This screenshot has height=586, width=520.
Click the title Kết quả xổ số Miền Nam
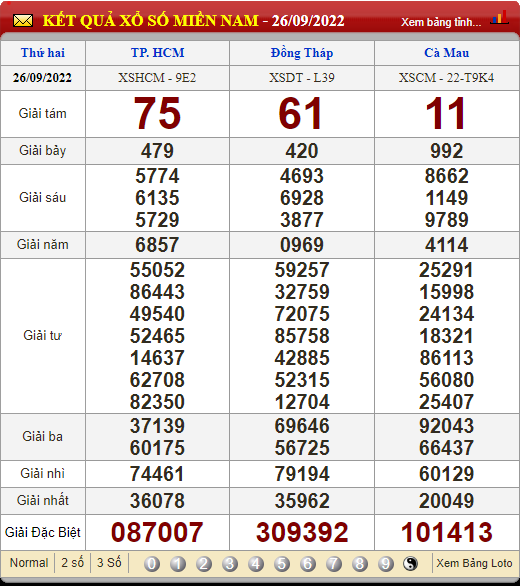pos(150,20)
